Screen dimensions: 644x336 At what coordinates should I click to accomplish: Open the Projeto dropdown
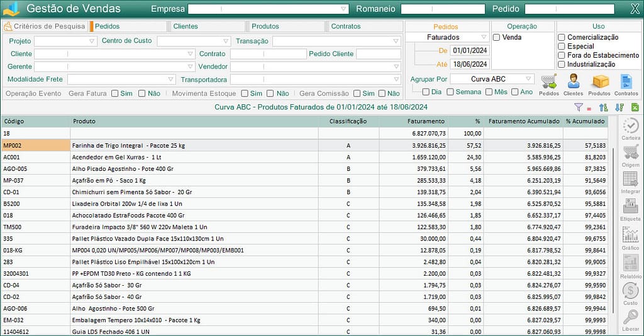pos(92,41)
